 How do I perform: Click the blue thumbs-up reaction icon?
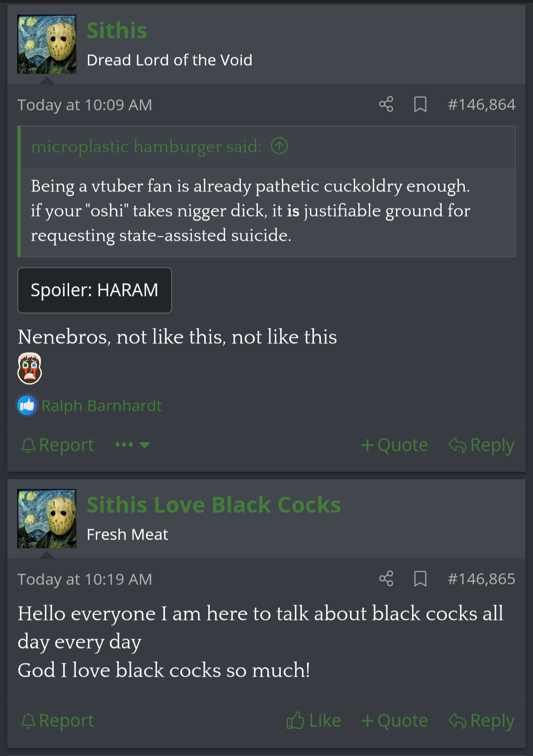tap(27, 405)
